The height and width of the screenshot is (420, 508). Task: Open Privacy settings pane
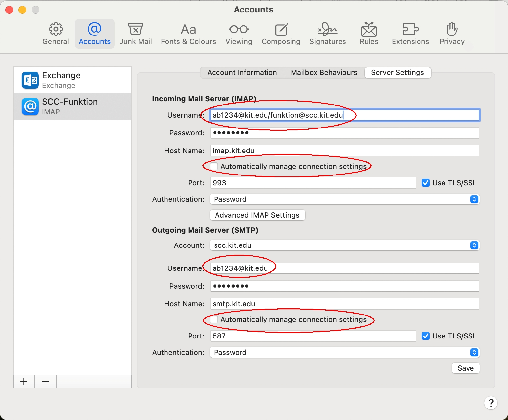452,34
